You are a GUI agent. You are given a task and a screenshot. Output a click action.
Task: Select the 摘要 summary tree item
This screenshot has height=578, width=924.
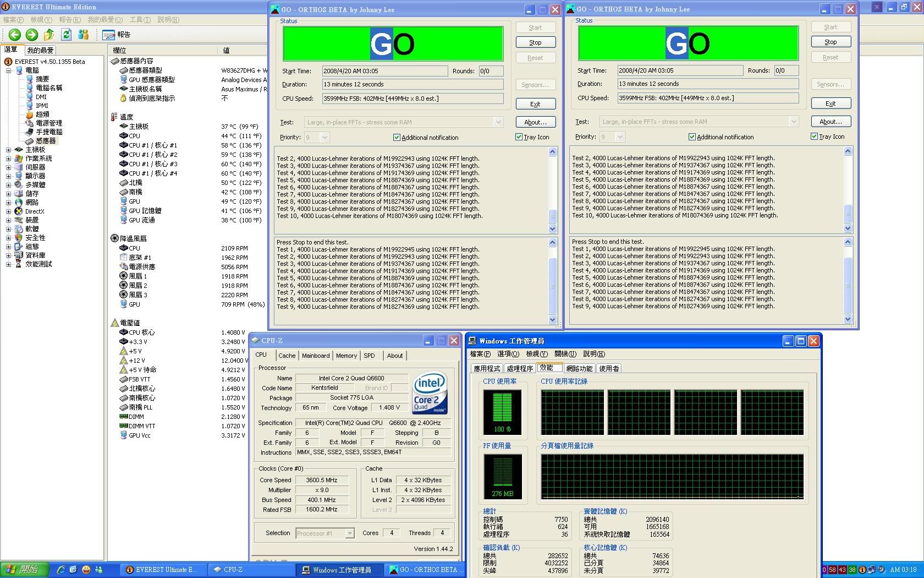(x=42, y=79)
